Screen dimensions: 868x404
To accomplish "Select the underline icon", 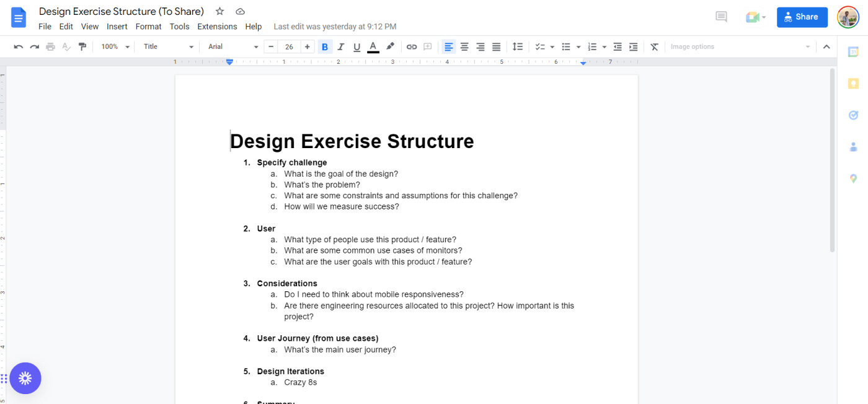I will pos(356,46).
